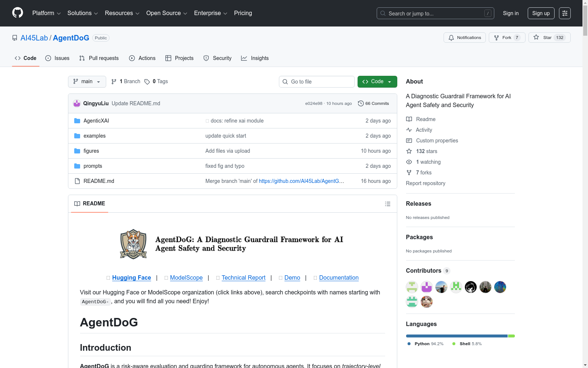Click the AgentDoG corgi logo image

pyautogui.click(x=133, y=244)
